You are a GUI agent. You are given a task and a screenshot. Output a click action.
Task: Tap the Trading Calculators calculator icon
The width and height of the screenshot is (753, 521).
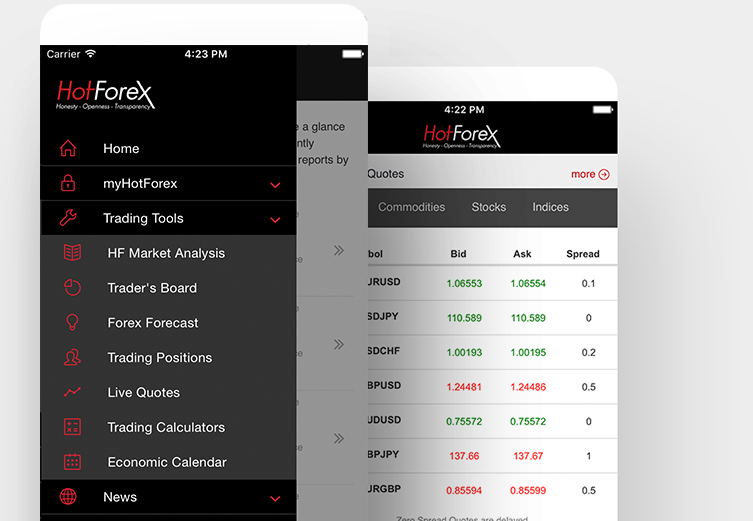coord(72,427)
